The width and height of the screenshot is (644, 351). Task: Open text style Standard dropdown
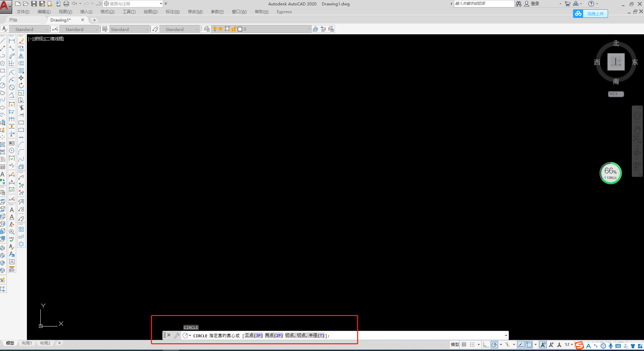(x=29, y=29)
